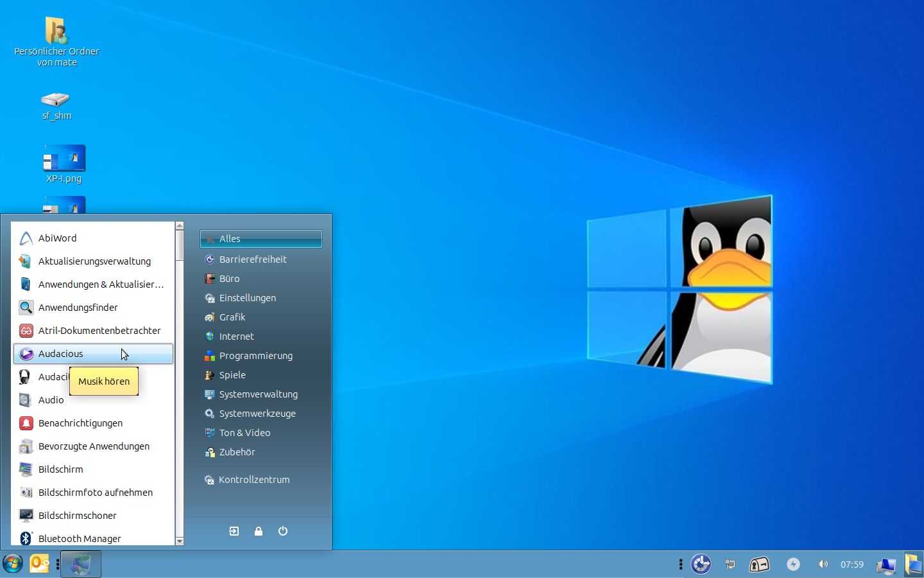Screen dimensions: 924x578
Task: Click the scrollbar down arrow
Action: (x=180, y=541)
